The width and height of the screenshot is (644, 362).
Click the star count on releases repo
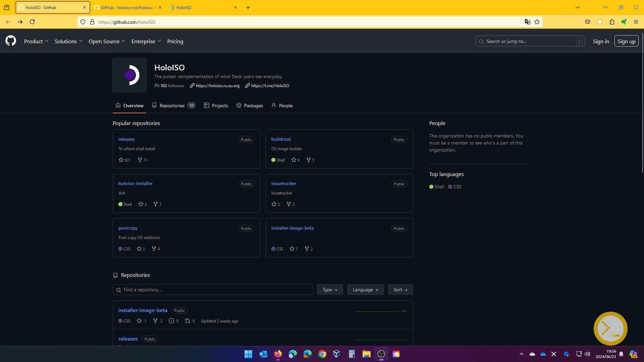click(125, 160)
